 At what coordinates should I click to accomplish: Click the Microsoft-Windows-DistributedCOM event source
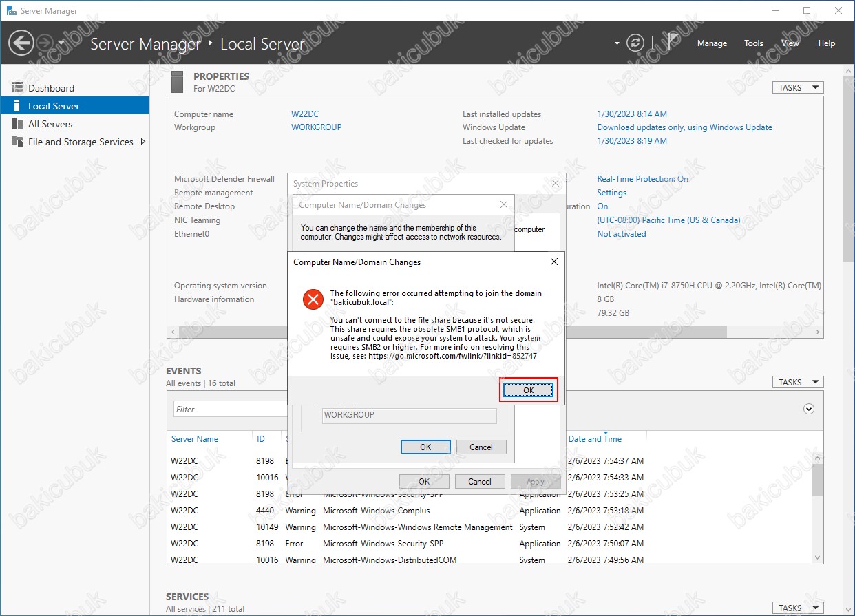point(390,560)
